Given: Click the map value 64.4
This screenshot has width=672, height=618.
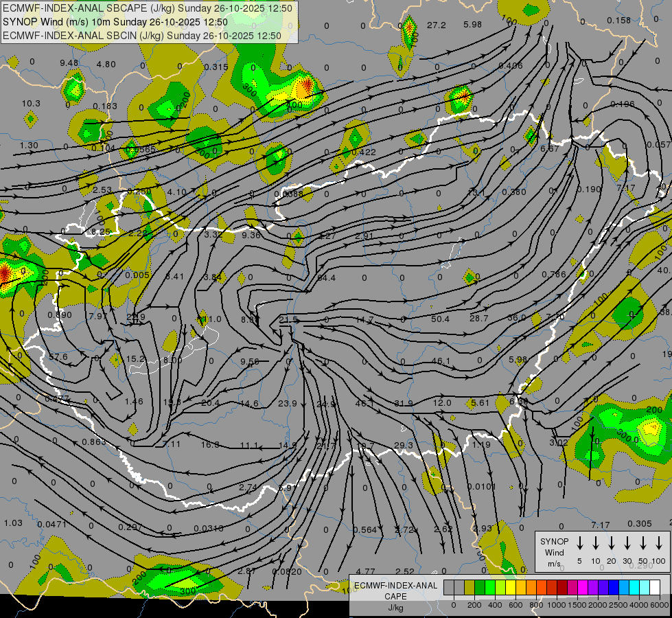Looking at the screenshot, I should (326, 278).
